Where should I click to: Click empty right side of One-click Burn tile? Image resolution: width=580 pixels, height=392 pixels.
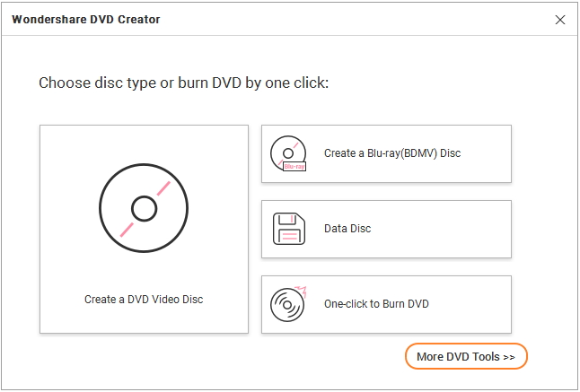[476, 304]
